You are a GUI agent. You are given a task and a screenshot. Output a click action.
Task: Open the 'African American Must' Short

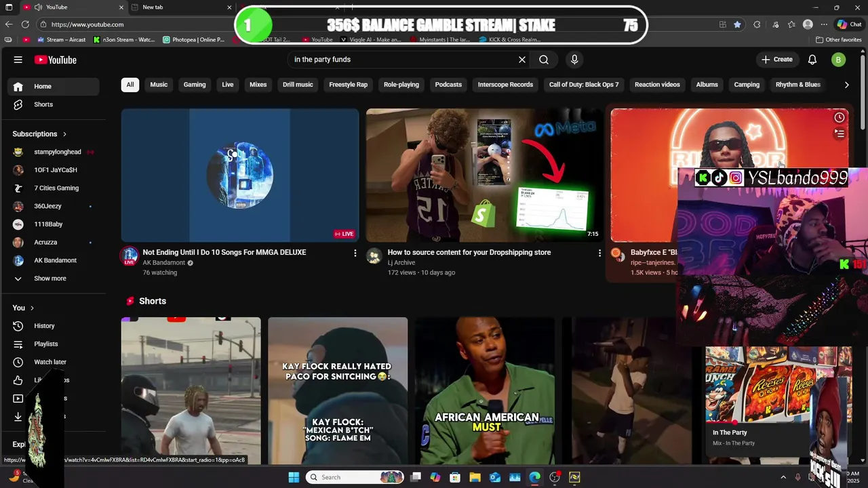[x=485, y=391]
